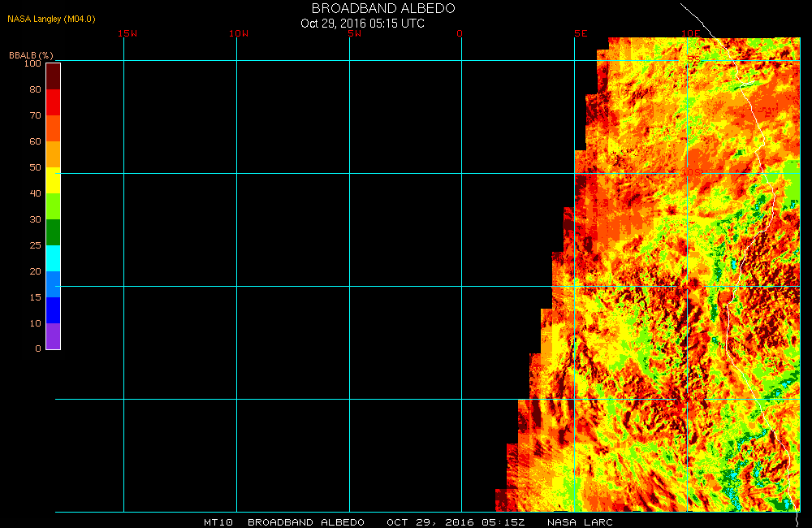Click the NASA LARC text in footer
Screen dimensions: 812x528
[x=580, y=522]
